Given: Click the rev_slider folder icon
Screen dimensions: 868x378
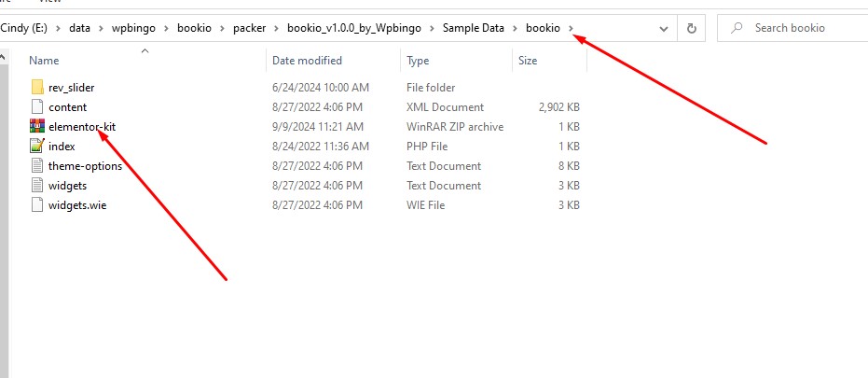Looking at the screenshot, I should pos(37,87).
